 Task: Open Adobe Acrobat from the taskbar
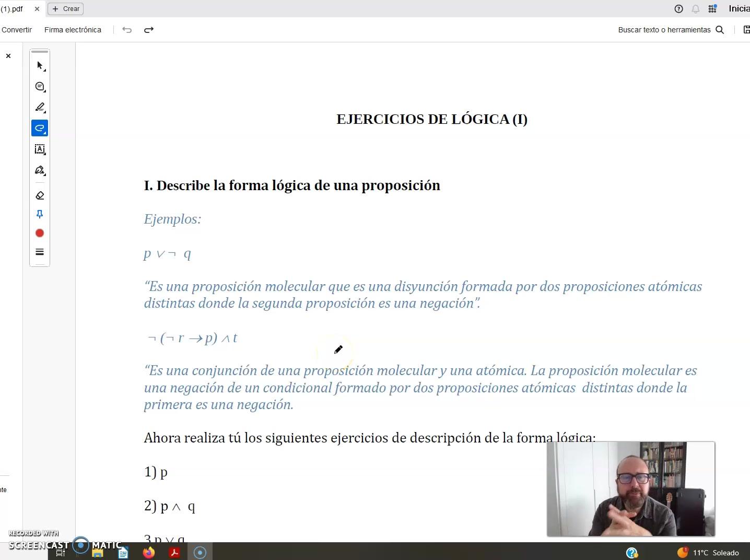(x=174, y=552)
